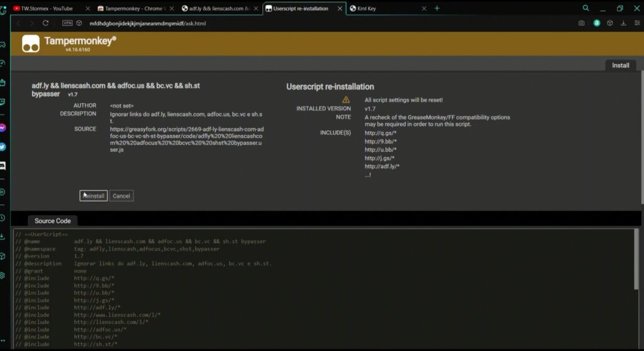The image size is (644, 351).
Task: Open the sidebar extensions cube icon
Action: point(3,256)
